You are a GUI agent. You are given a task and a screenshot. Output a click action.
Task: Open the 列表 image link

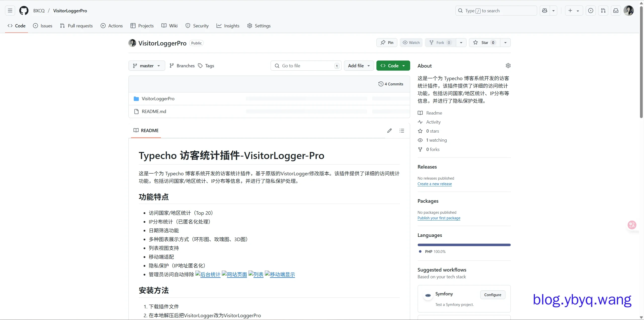pos(256,274)
